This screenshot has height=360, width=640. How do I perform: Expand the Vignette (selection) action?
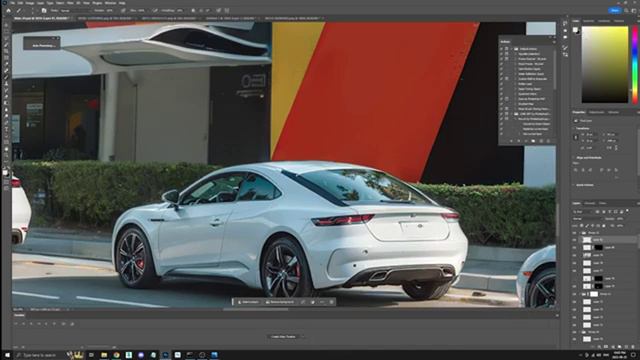516,54
